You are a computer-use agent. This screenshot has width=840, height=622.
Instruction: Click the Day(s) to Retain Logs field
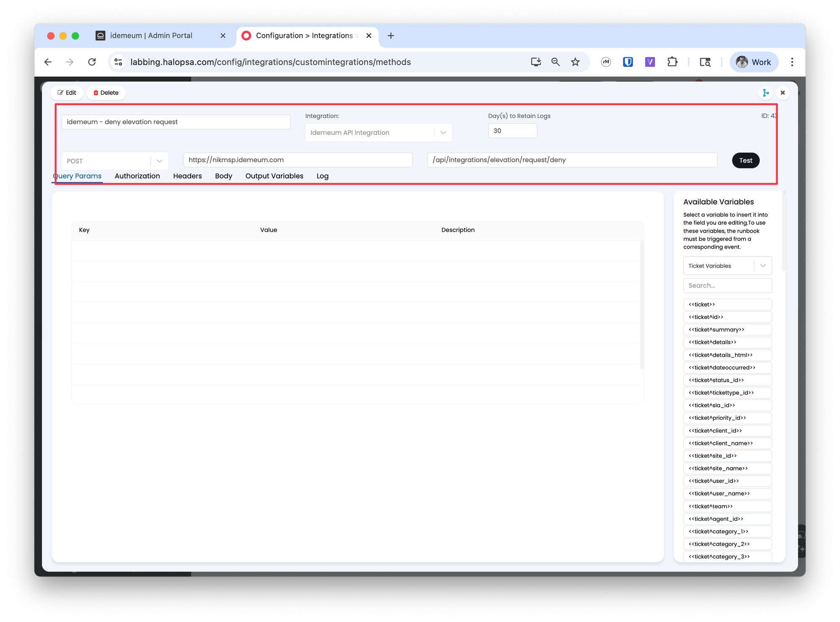pyautogui.click(x=512, y=131)
